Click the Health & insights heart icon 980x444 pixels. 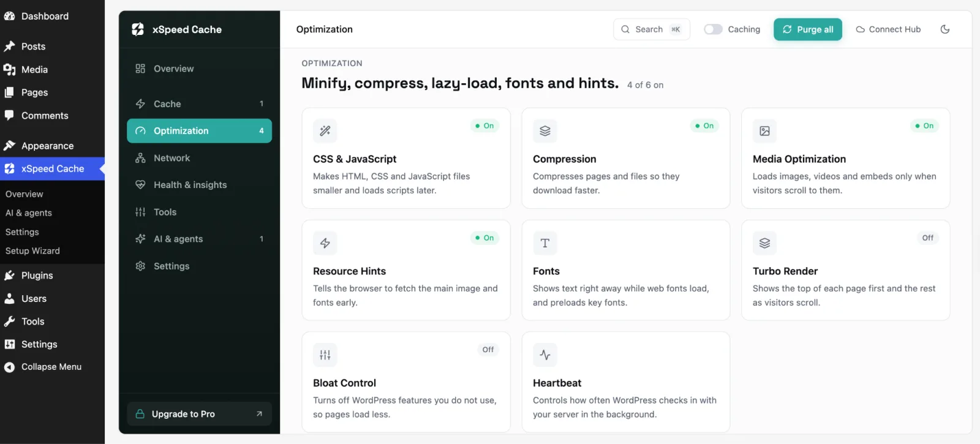140,185
